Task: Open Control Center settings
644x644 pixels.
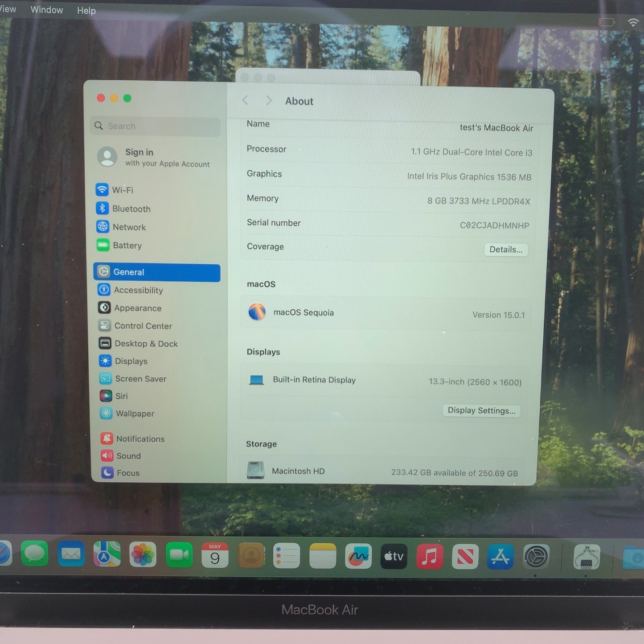Action: 135,326
